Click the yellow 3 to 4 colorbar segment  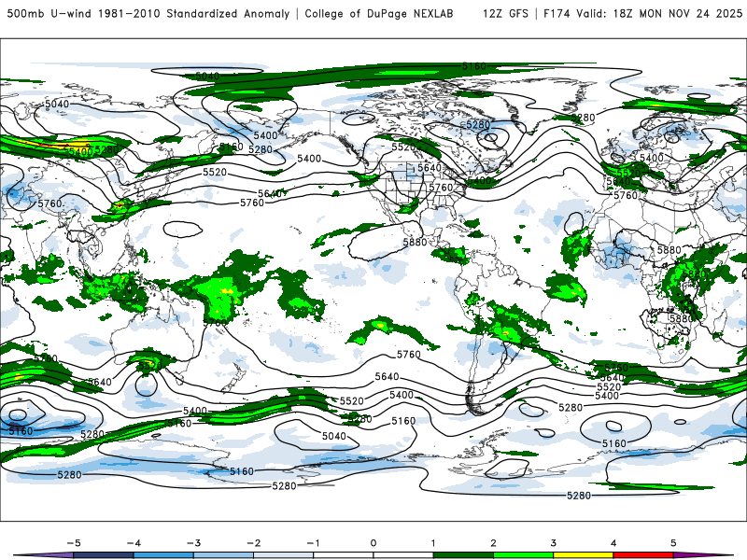(x=583, y=555)
